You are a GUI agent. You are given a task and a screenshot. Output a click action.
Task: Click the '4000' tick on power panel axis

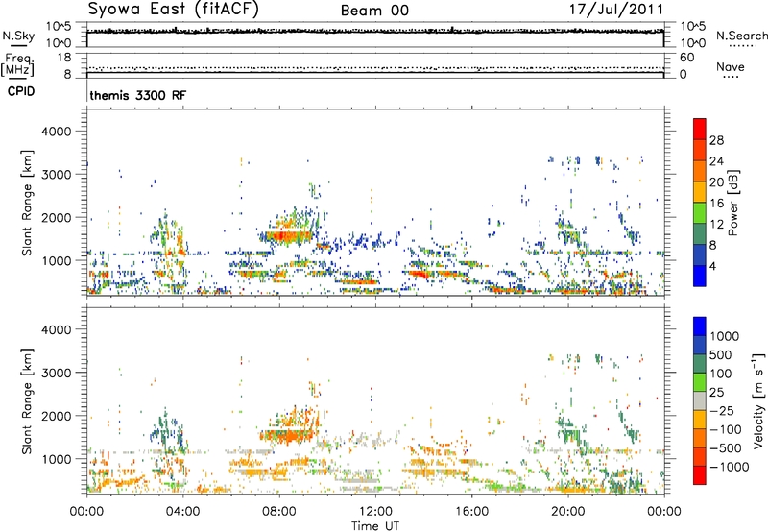56,132
